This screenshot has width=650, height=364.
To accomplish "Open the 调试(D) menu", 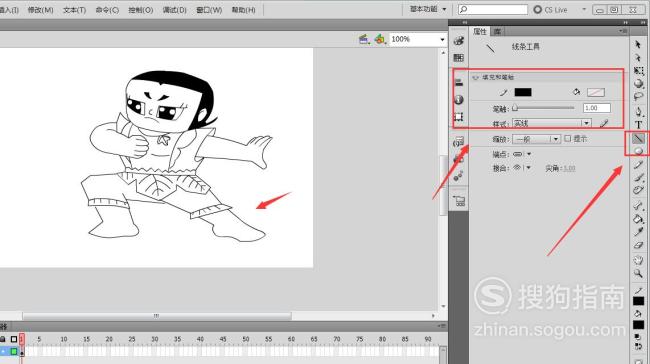I will pos(175,10).
